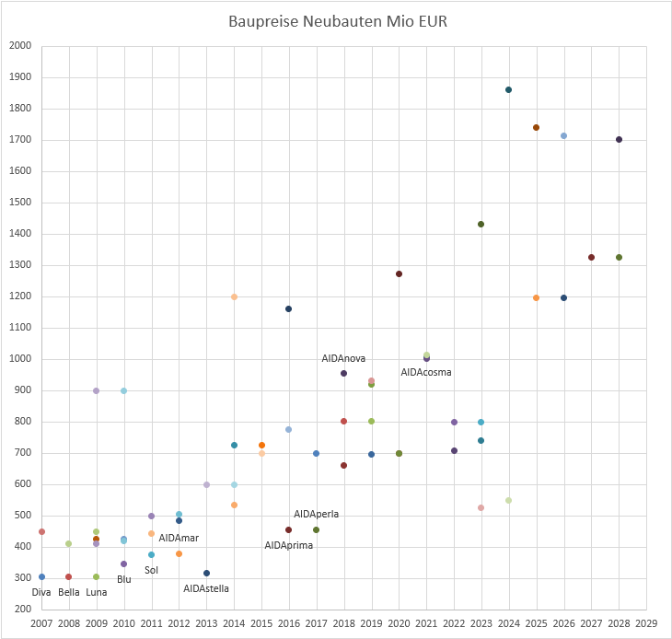This screenshot has height=639, width=672.
Task: Click the 1500 value on the vertical axis
Action: (20, 202)
